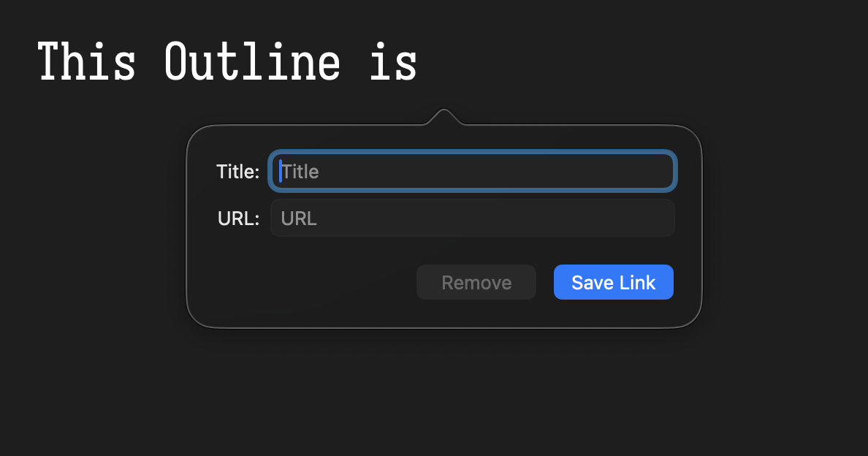Click the "URL:" field label
This screenshot has width=868, height=456.
point(238,218)
